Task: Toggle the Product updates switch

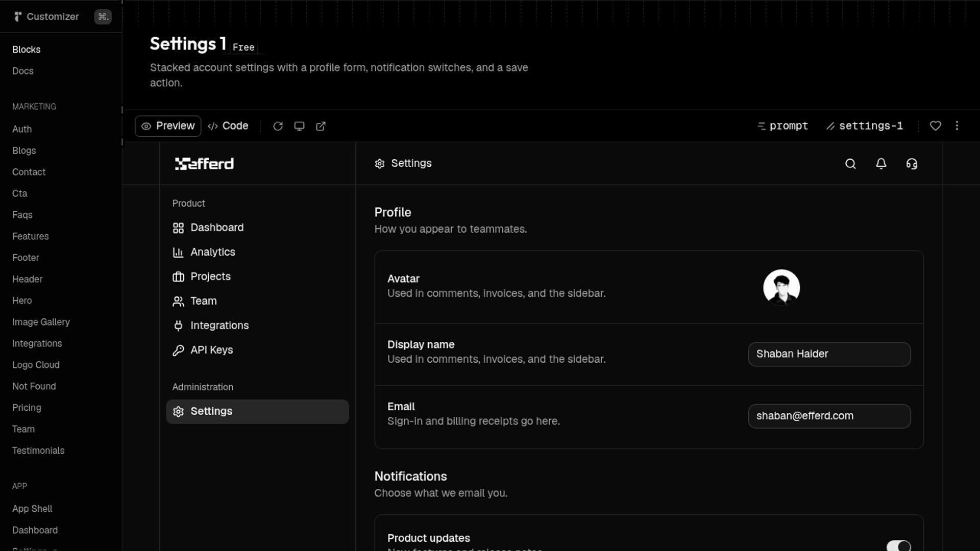Action: [x=898, y=546]
